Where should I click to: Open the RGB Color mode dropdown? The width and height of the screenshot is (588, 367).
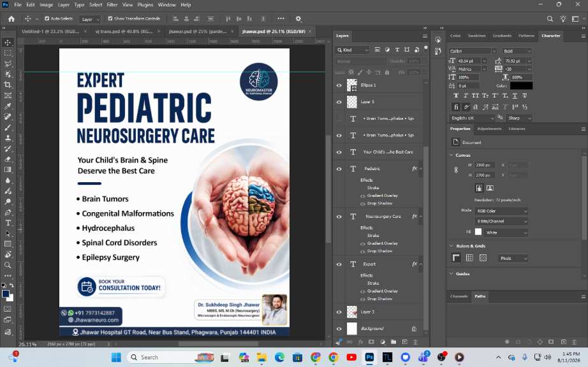(x=501, y=211)
